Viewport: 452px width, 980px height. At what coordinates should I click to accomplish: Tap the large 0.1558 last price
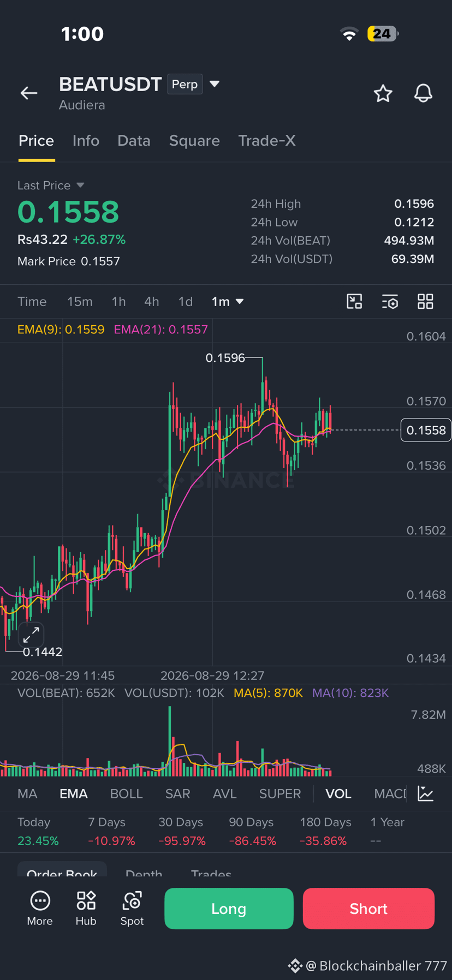pos(68,212)
